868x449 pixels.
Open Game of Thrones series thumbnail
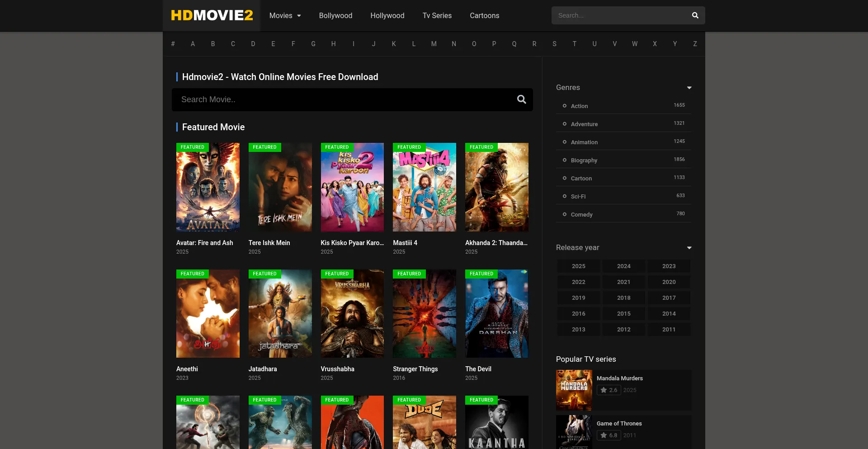pos(574,432)
